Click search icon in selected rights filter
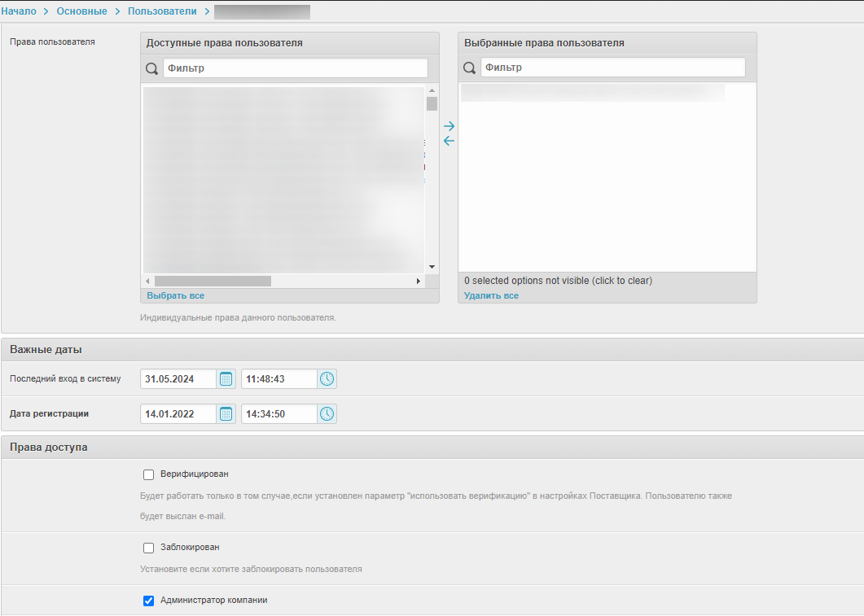The height and width of the screenshot is (616, 864). pyautogui.click(x=469, y=68)
